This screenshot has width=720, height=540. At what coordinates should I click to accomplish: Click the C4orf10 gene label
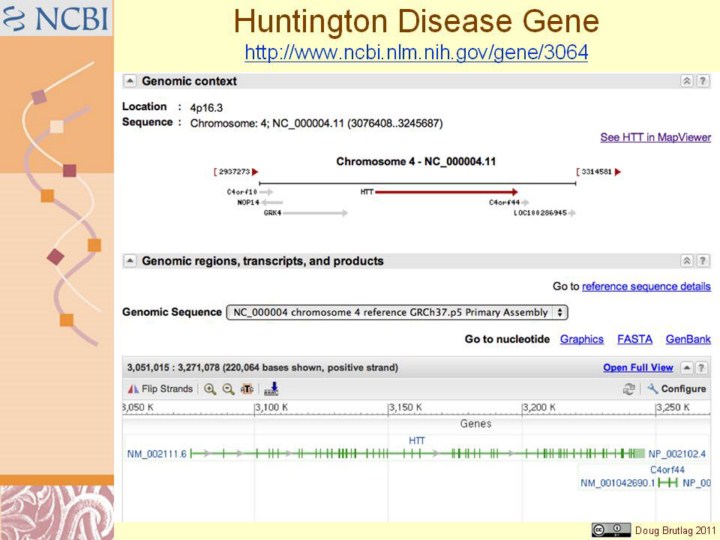point(242,192)
